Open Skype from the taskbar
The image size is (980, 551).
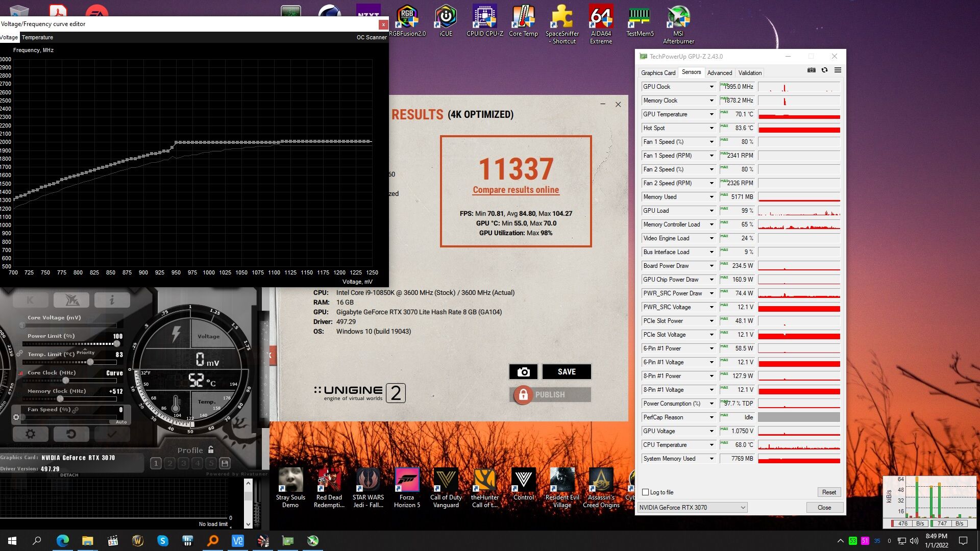click(163, 541)
